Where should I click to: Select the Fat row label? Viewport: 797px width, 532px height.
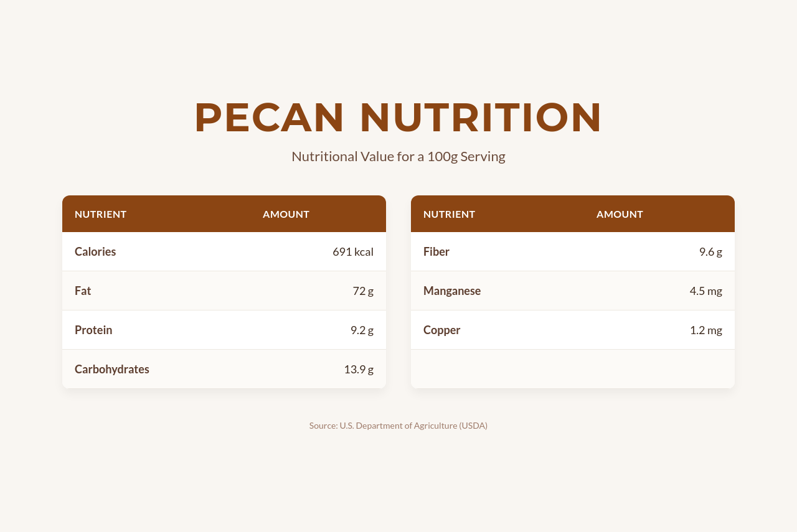tap(83, 291)
